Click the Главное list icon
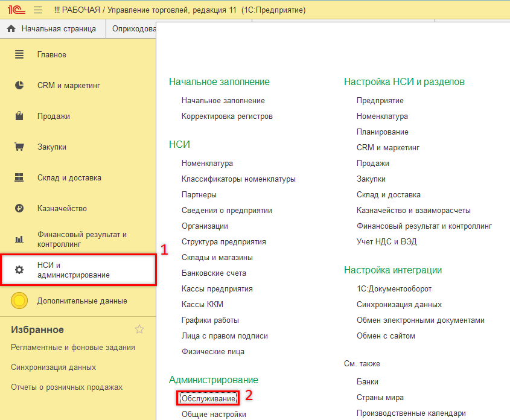This screenshot has height=420, width=510. pos(19,54)
